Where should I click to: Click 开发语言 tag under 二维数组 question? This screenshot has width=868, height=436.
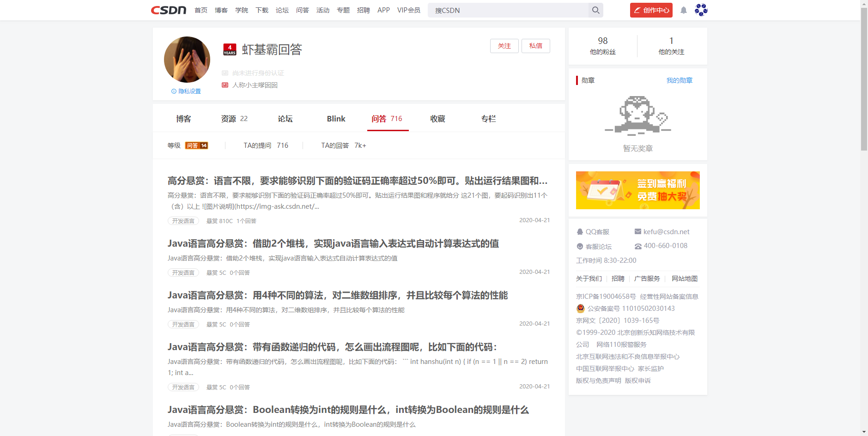click(x=183, y=325)
